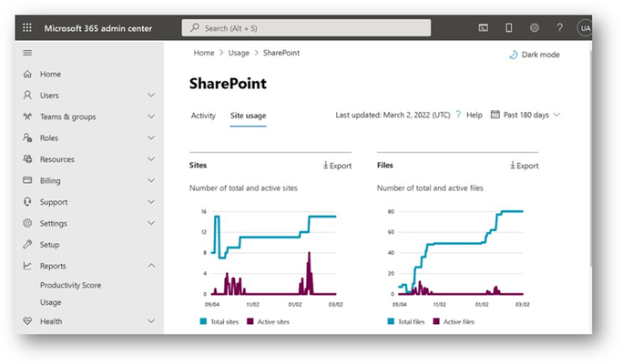Image resolution: width=622 pixels, height=364 pixels.
Task: Click the Reports chart icon
Action: pos(27,266)
